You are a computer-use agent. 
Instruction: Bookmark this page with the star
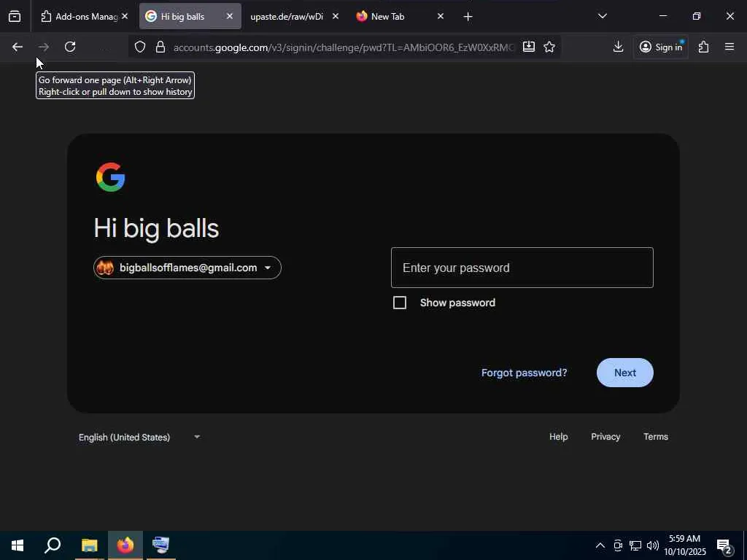pos(549,47)
